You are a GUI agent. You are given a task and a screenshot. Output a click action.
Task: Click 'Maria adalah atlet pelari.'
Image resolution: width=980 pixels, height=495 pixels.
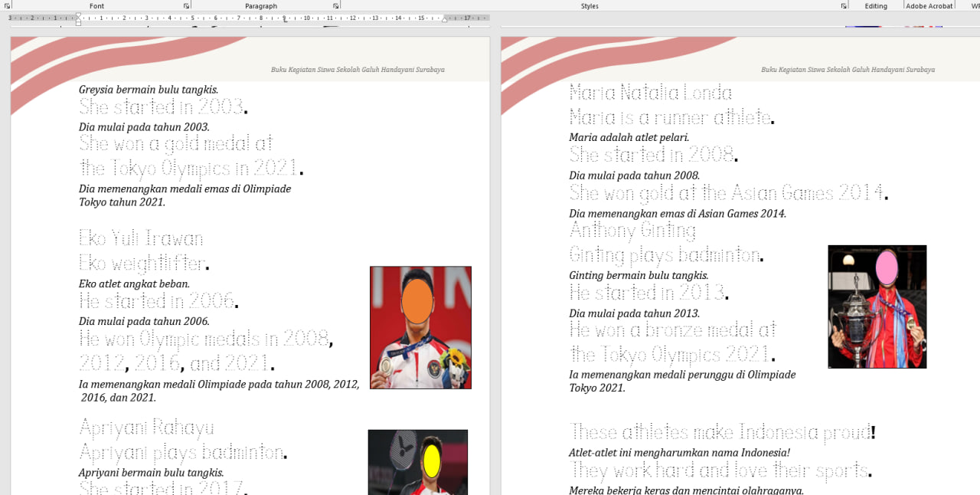[629, 138]
